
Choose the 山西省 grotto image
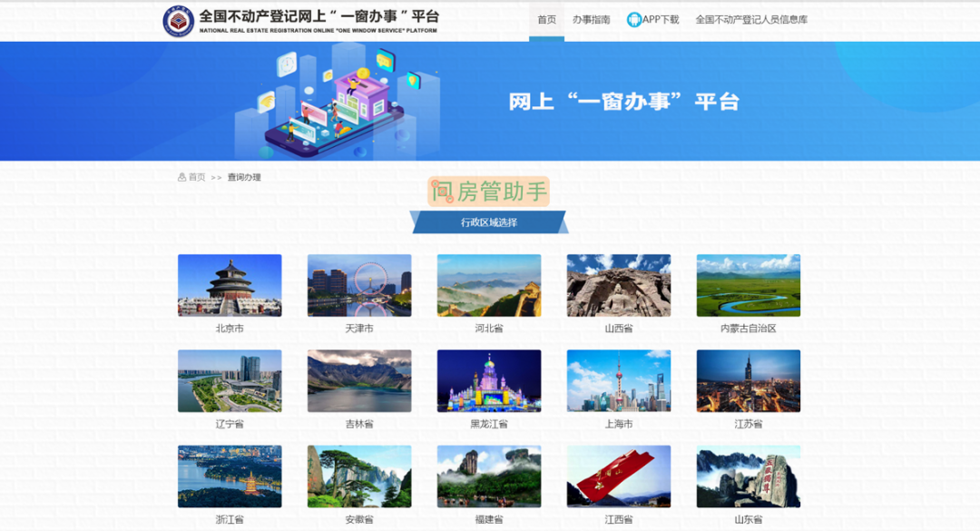point(619,285)
